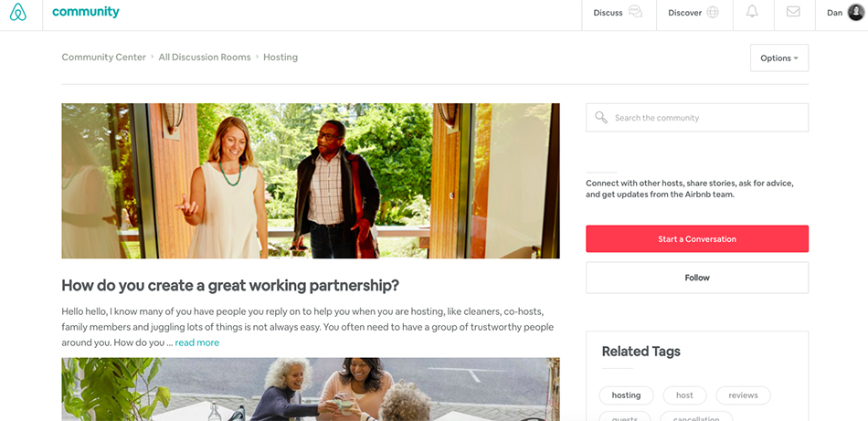The image size is (868, 421).
Task: Click the Discuss chat bubbles icon
Action: [636, 12]
